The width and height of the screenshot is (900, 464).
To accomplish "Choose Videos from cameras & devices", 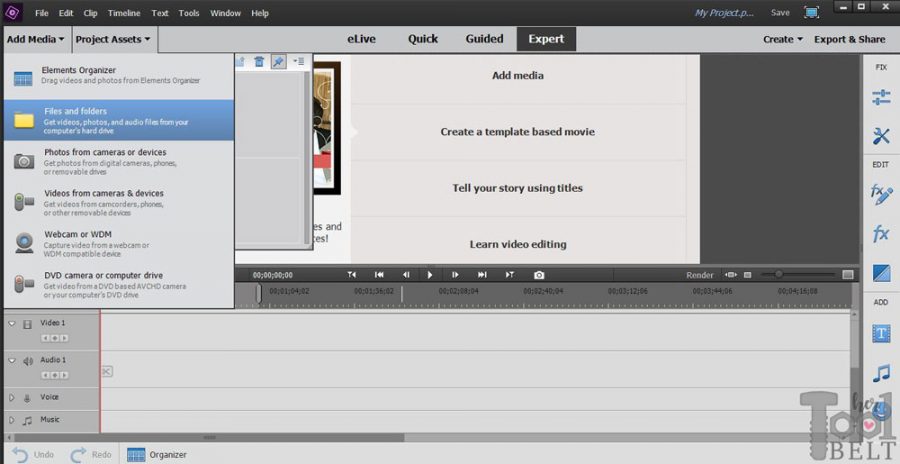I will tap(119, 202).
